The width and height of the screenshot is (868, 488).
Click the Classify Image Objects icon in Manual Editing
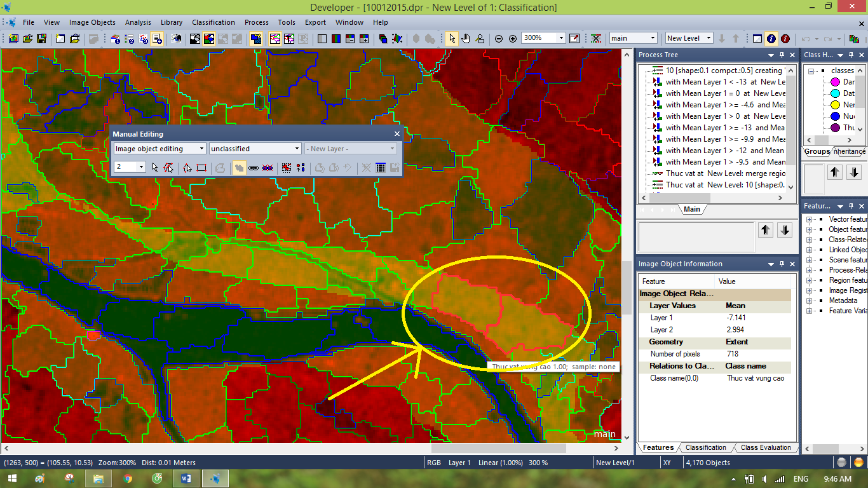300,168
